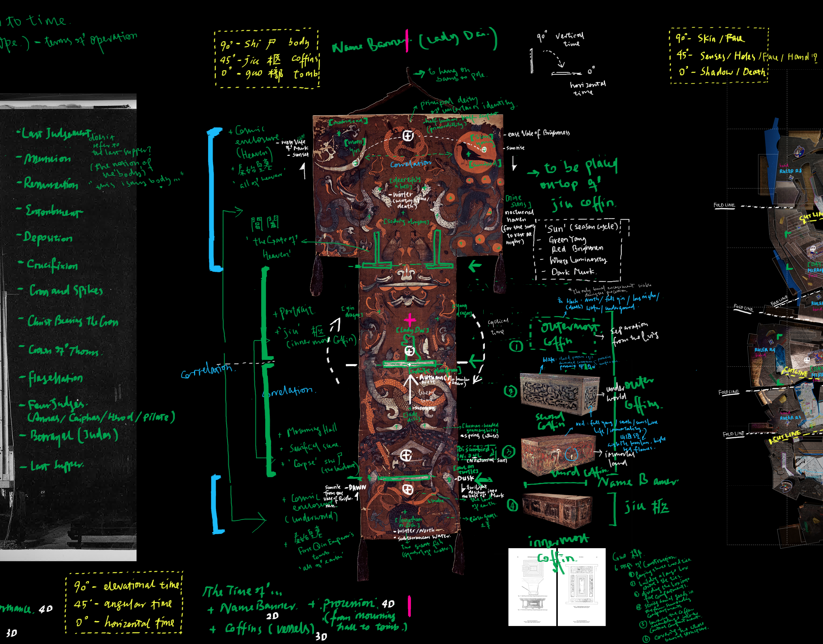Click the 'Betrayal (Judas)' list entry

point(69,436)
